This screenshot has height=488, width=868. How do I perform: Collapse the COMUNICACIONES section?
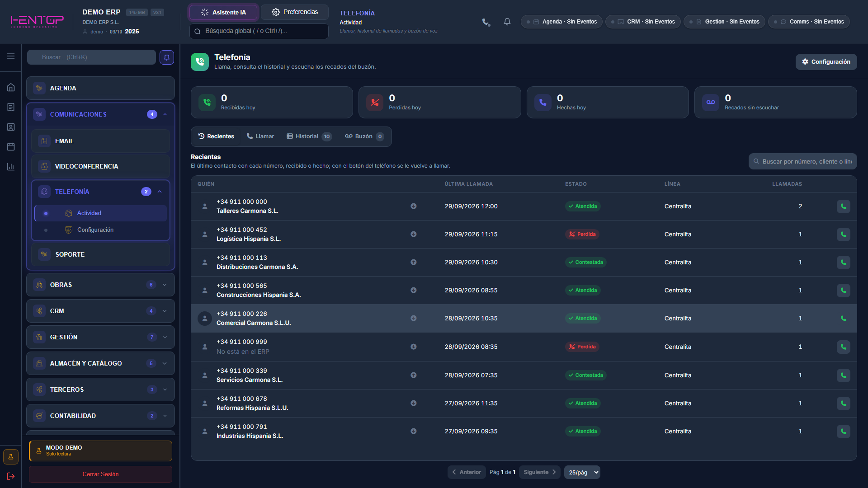(x=165, y=115)
